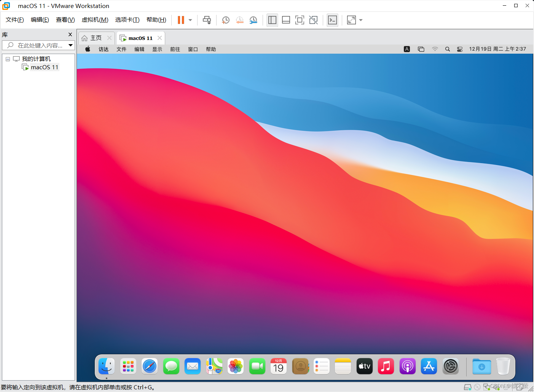534x392 pixels.
Task: Open the Apple menu in macOS
Action: tap(88, 49)
